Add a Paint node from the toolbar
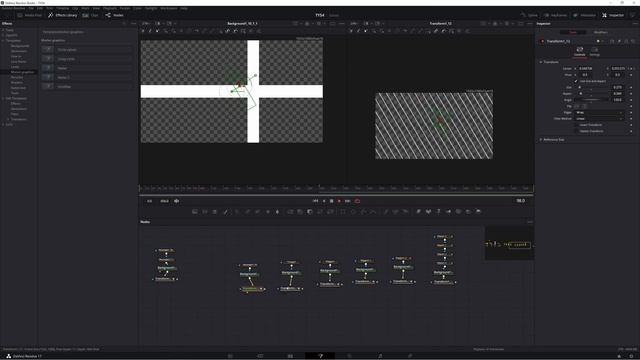 click(x=226, y=211)
